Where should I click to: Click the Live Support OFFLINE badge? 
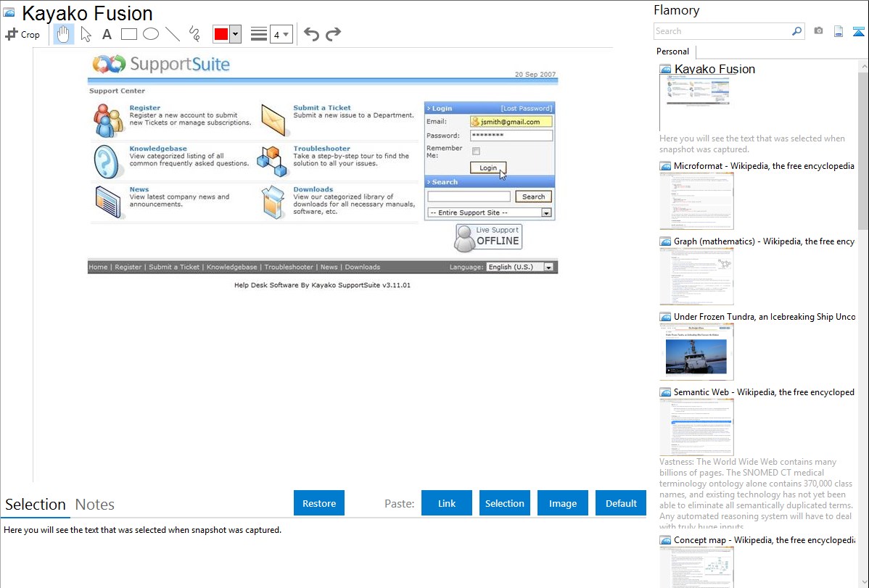(488, 238)
